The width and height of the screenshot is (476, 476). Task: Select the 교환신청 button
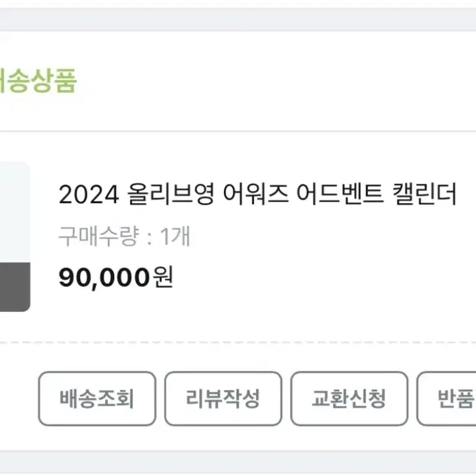point(349,399)
